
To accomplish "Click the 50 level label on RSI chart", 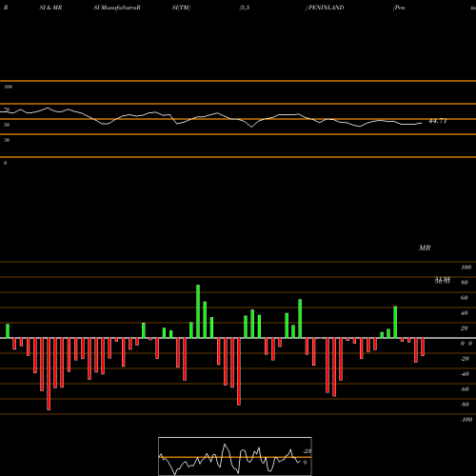I will coord(7,125).
